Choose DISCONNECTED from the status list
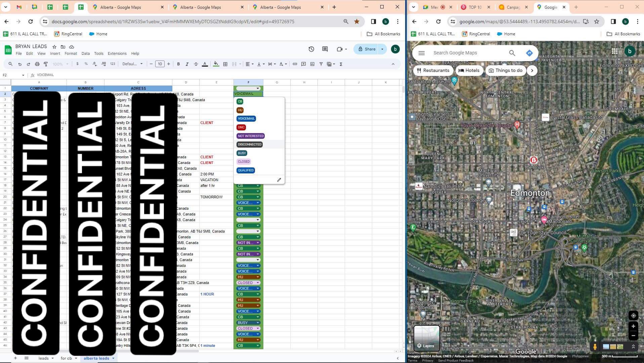This screenshot has width=644, height=363. 250,145
